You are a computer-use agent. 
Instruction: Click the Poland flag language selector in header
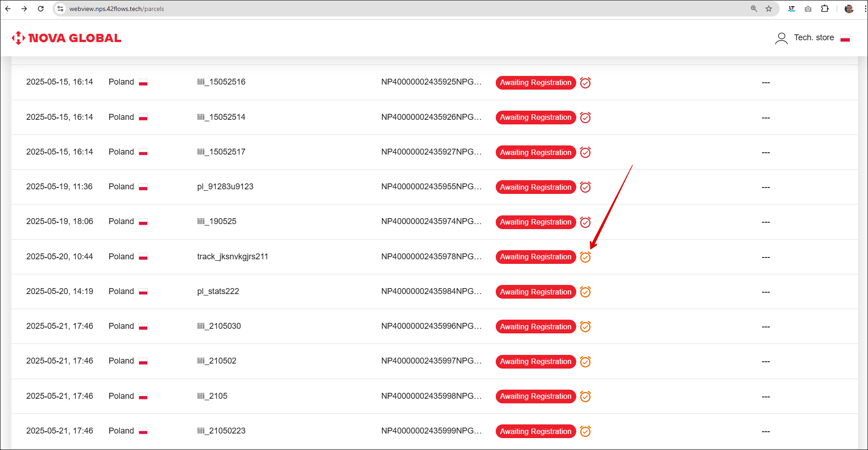845,38
